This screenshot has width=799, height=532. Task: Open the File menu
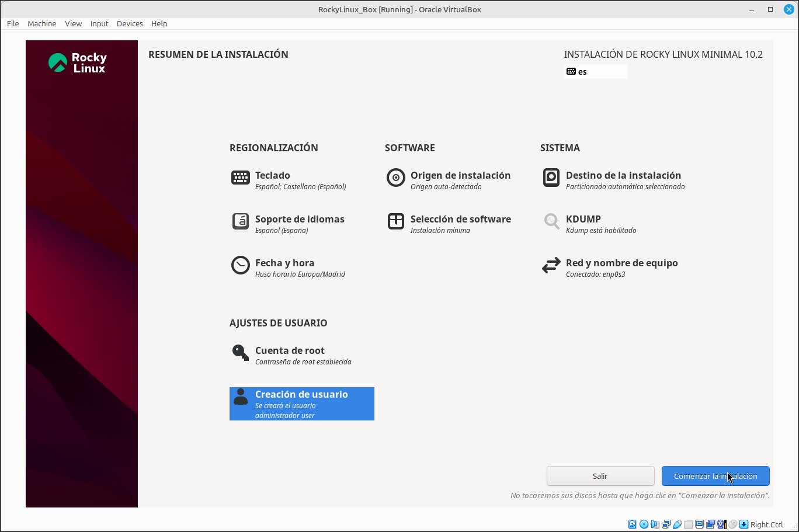pos(13,23)
